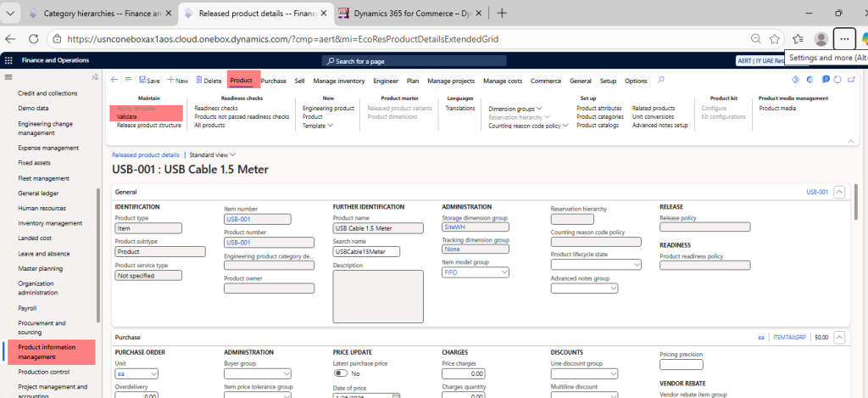This screenshot has height=398, width=868.
Task: Click the Search name input field
Action: coord(367,251)
